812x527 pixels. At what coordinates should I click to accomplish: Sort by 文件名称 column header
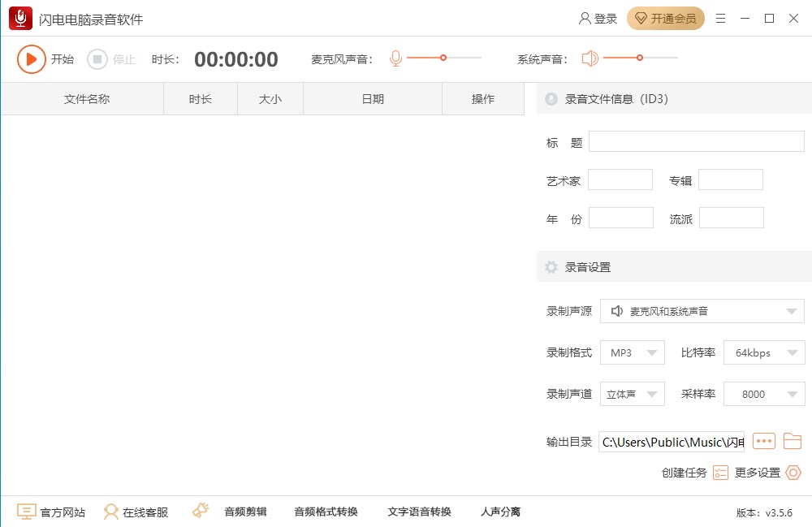coord(87,99)
